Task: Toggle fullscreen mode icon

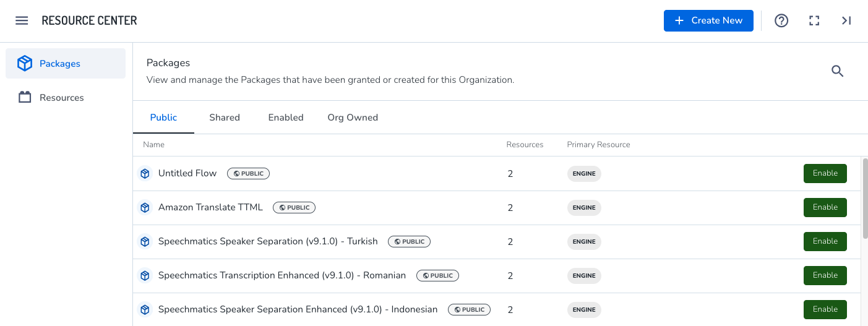Action: click(x=814, y=20)
